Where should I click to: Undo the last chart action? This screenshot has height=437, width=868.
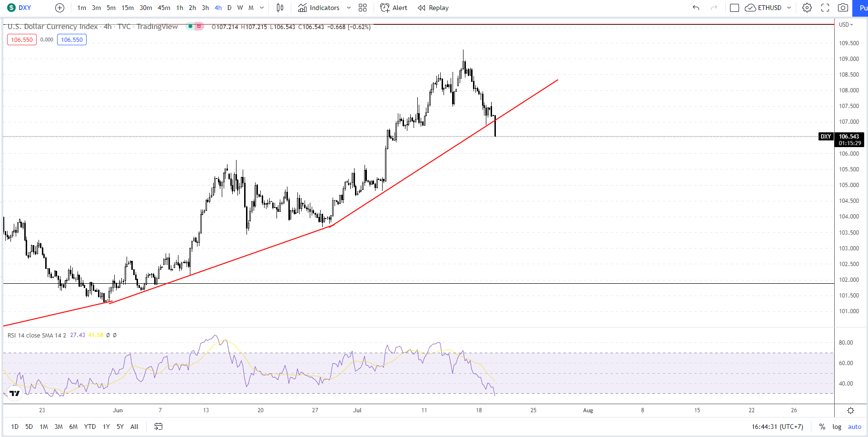tap(696, 8)
